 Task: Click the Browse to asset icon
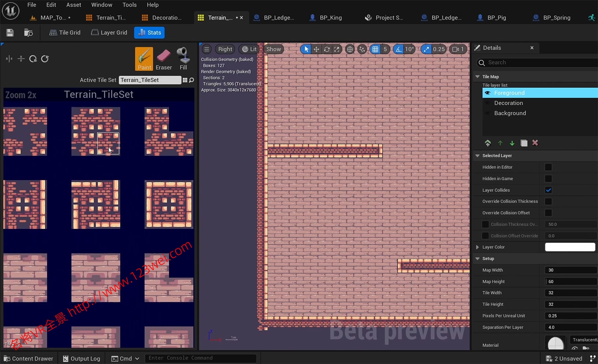(x=28, y=33)
